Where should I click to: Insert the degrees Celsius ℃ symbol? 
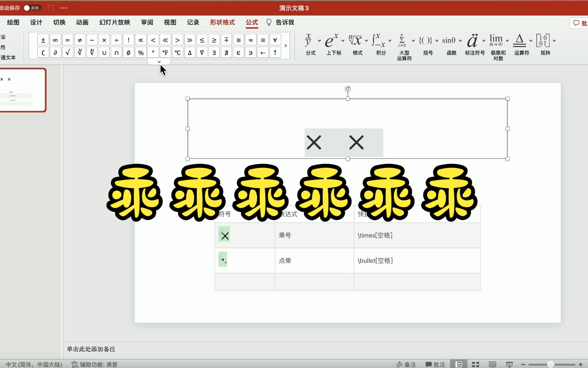point(178,52)
